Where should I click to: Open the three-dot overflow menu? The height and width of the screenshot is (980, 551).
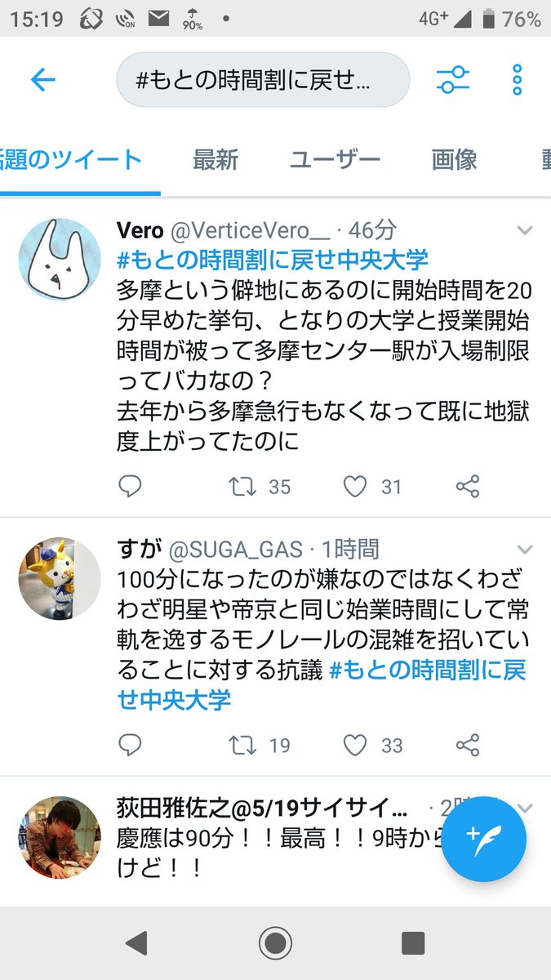(517, 80)
